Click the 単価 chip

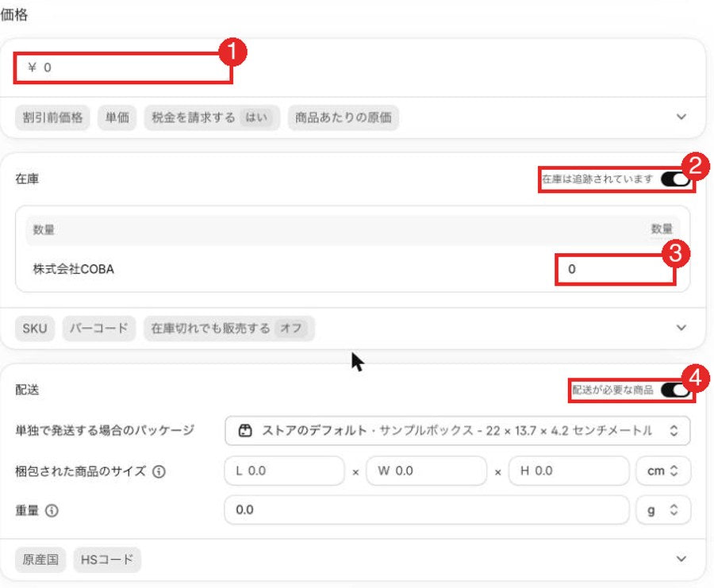click(117, 117)
